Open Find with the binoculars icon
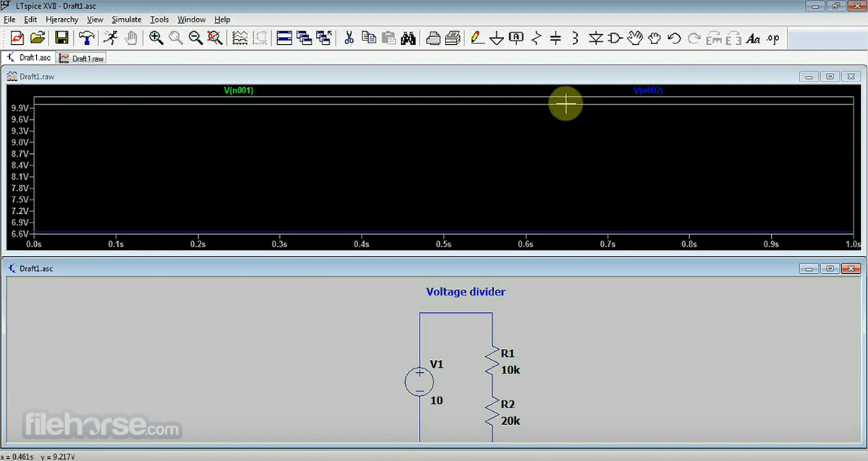 (x=408, y=38)
